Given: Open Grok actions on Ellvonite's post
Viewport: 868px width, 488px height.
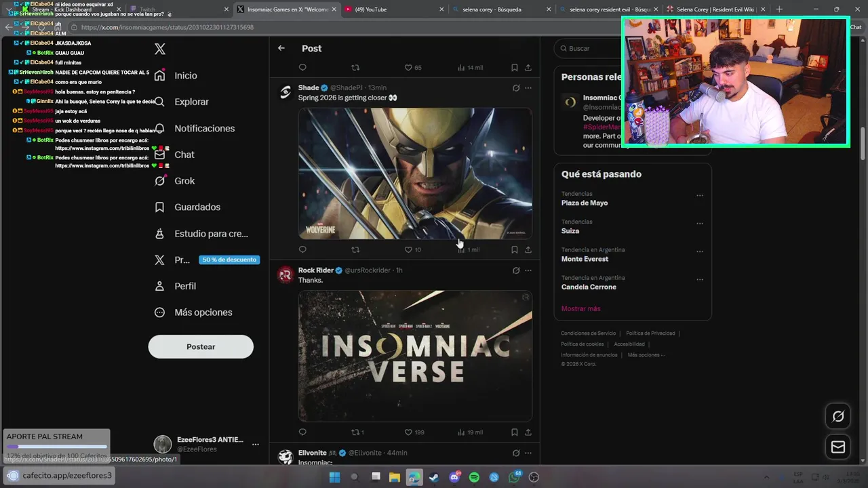Looking at the screenshot, I should (516, 453).
